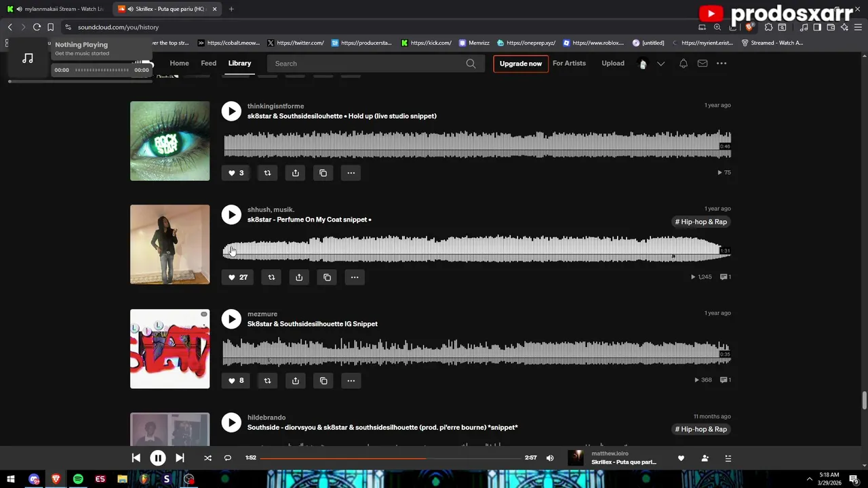Image resolution: width=868 pixels, height=488 pixels.
Task: Open the Feed tab
Action: [208, 64]
